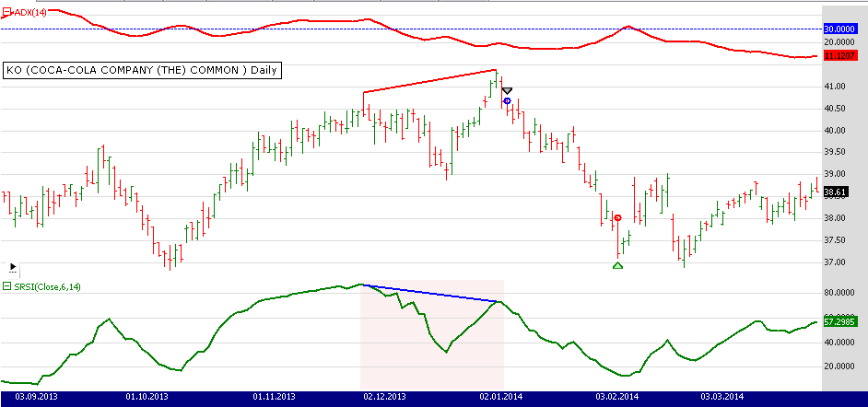Click the black down-triangle short signal marker

pos(507,91)
